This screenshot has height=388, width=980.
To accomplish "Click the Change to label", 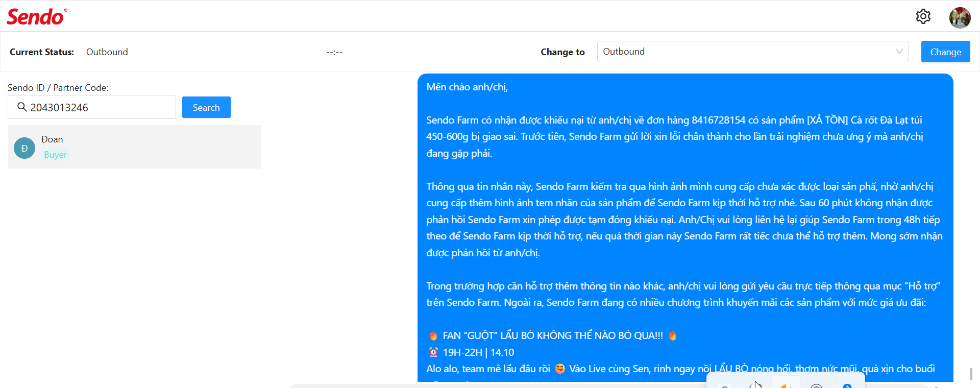I will click(x=562, y=52).
